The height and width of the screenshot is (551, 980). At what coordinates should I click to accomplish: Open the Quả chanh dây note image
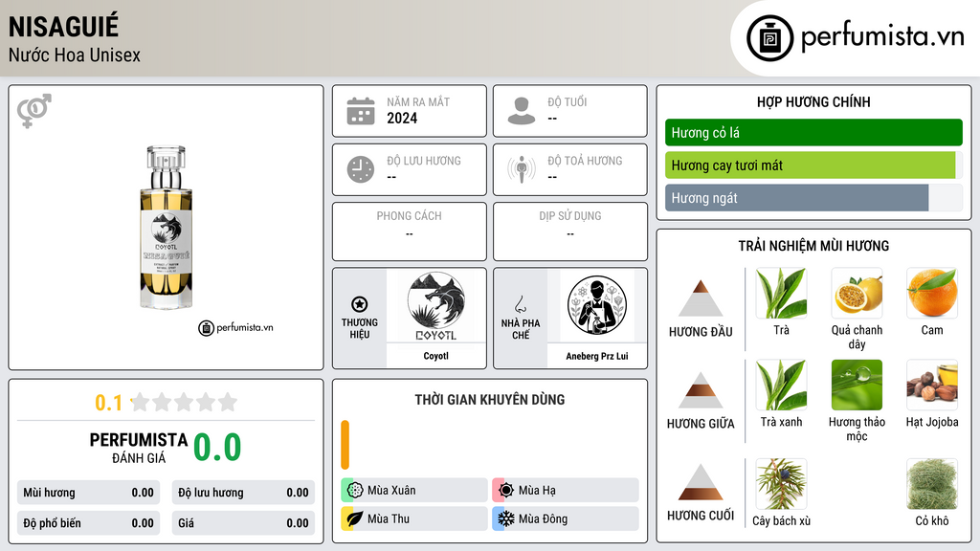pos(857,294)
